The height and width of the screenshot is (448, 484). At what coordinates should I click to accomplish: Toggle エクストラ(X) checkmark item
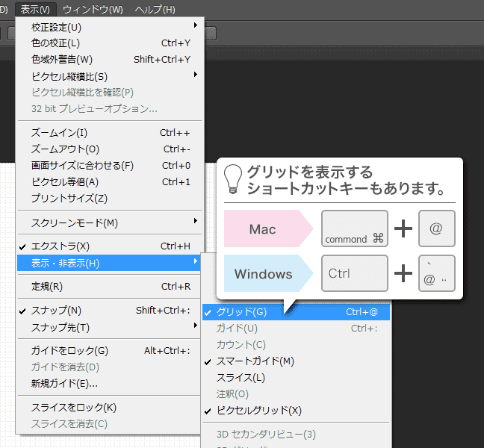pos(60,246)
